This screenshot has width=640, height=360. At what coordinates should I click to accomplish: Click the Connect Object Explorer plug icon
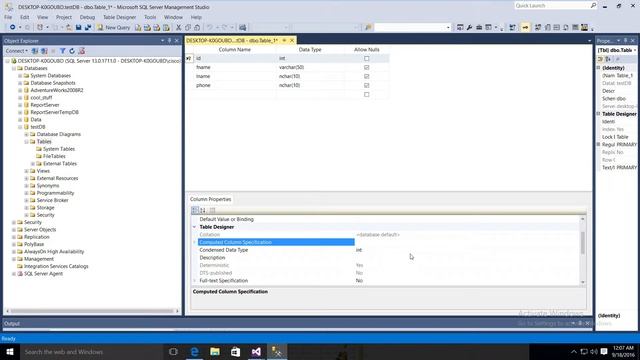[35, 51]
